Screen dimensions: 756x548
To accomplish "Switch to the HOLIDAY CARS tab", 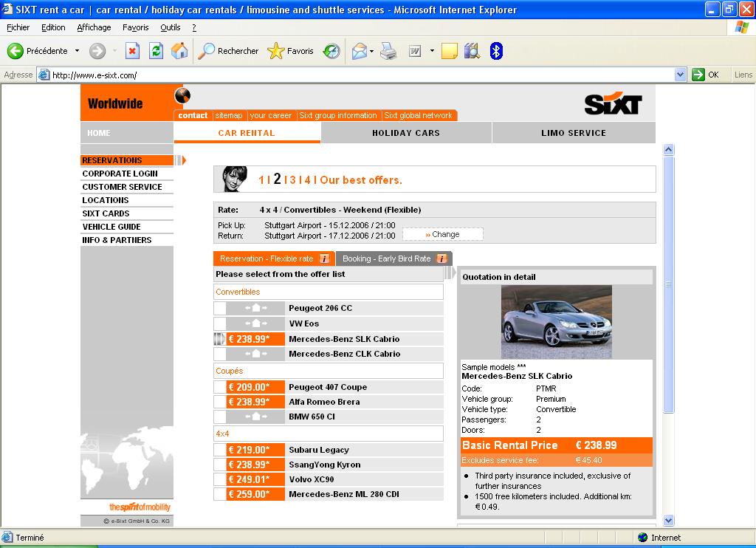I will (406, 133).
